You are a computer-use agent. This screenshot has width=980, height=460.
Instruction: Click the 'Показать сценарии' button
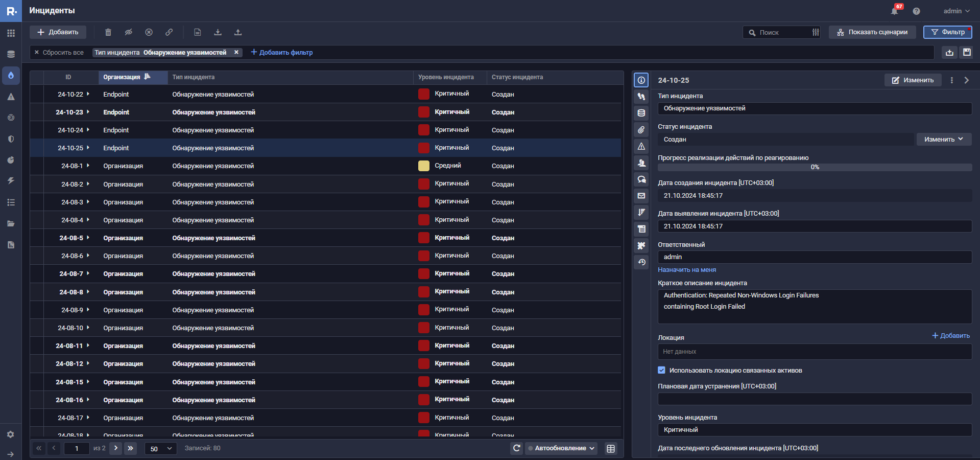pos(872,32)
